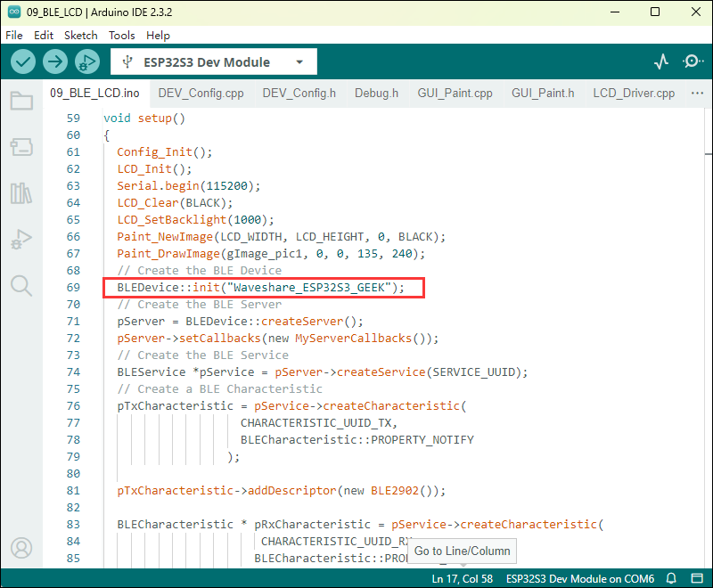Open the Library Manager sidebar
Image resolution: width=713 pixels, height=588 pixels.
(21, 192)
